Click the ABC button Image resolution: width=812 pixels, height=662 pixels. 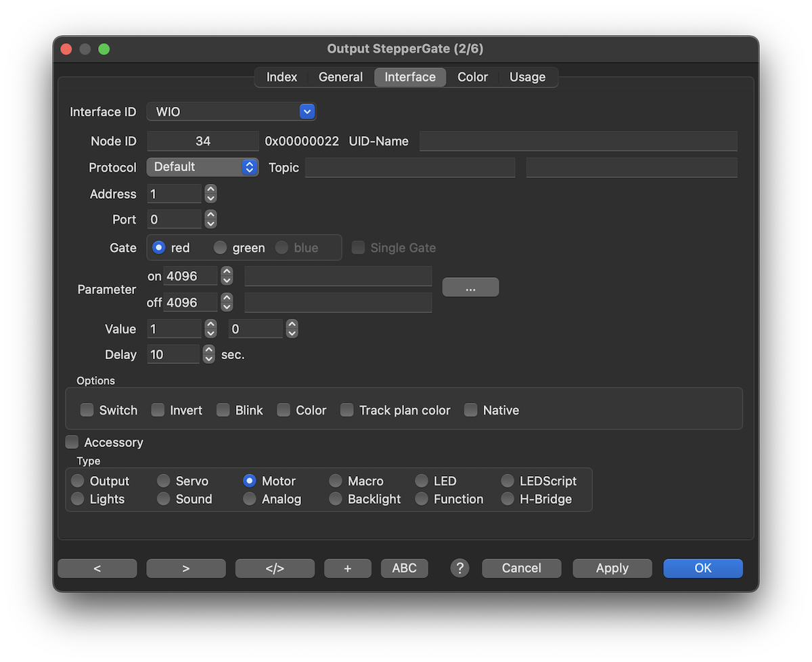tap(404, 568)
